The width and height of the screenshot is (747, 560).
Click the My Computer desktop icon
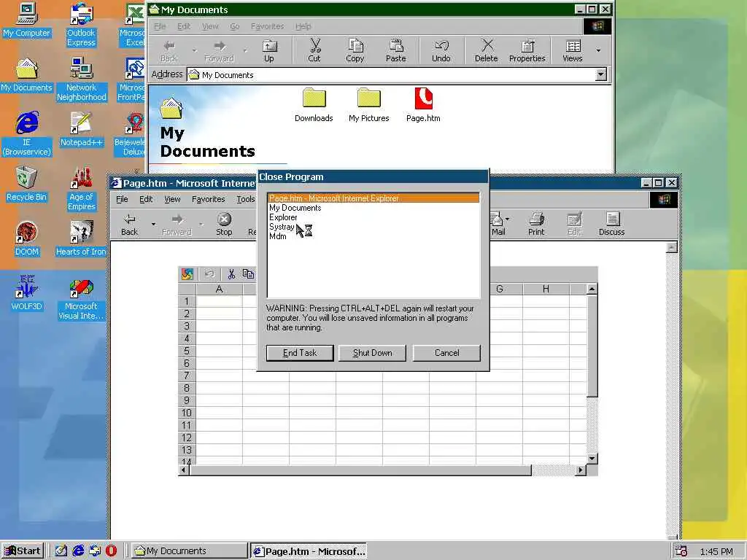point(26,20)
